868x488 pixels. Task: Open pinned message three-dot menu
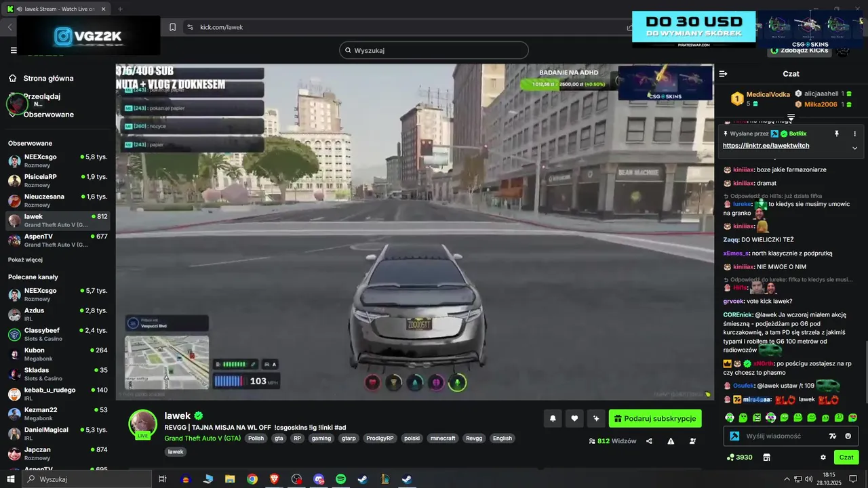click(x=854, y=134)
